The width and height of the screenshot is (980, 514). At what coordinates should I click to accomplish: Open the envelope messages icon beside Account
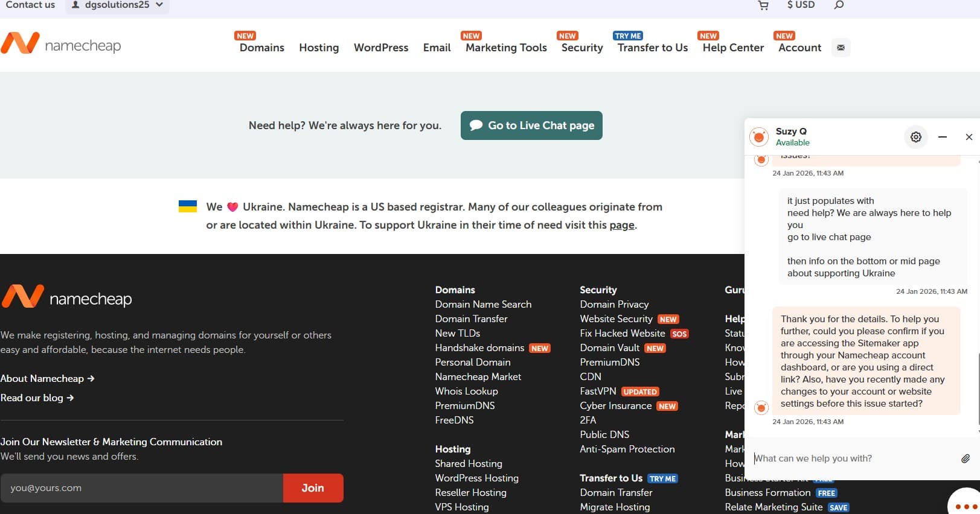[x=841, y=47]
